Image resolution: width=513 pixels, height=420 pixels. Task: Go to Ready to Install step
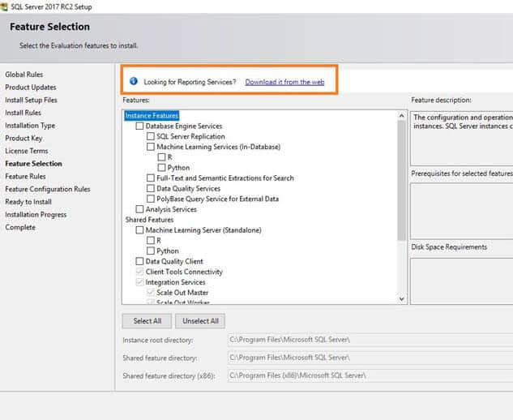(x=28, y=202)
